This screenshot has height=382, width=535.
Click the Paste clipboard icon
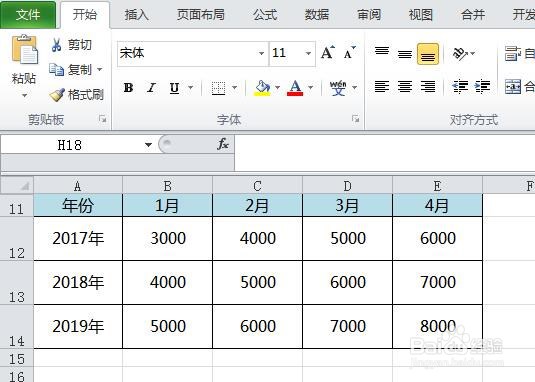[x=25, y=49]
